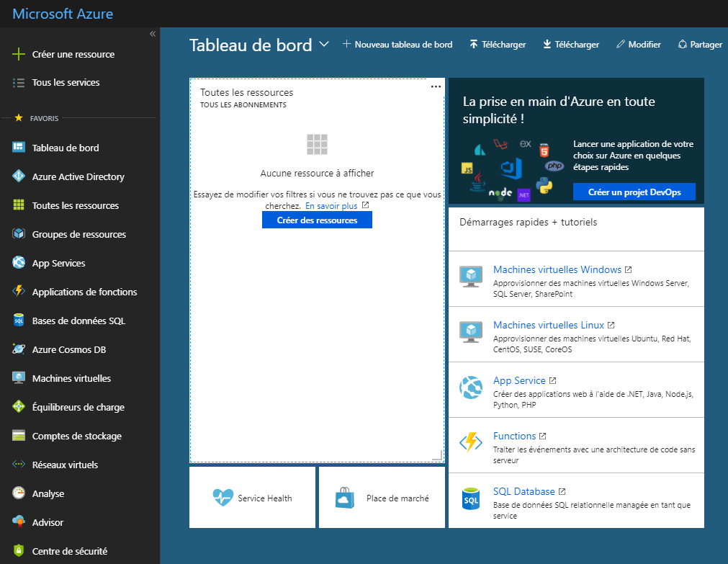
Task: Click the FAVORIS star icon
Action: point(19,117)
